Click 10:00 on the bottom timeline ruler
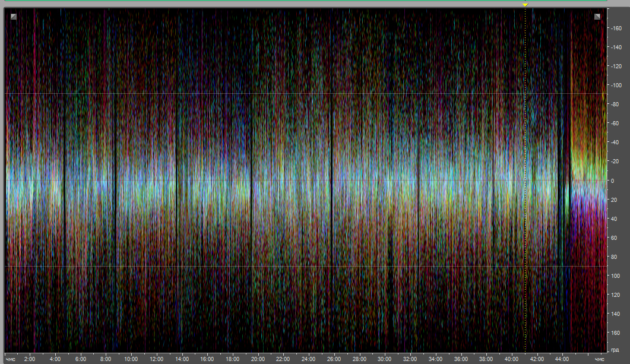 [x=131, y=359]
